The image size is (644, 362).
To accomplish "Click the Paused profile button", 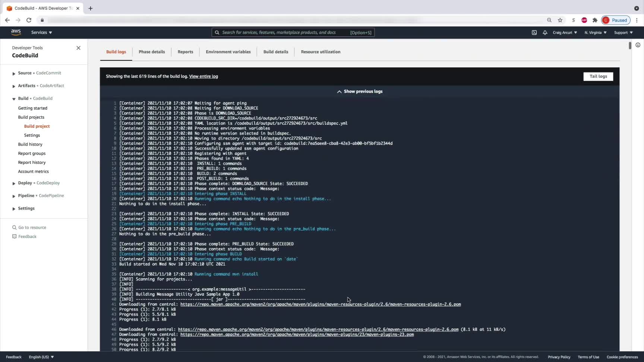I will pyautogui.click(x=616, y=20).
